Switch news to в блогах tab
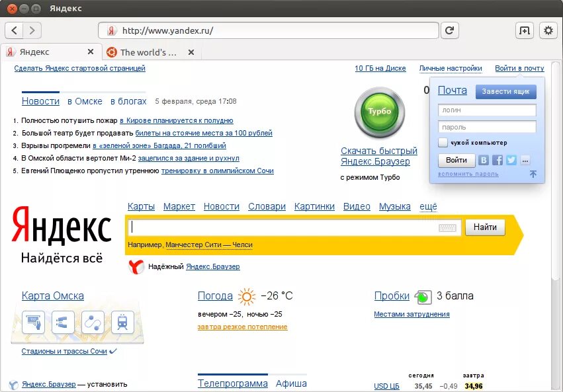 128,102
